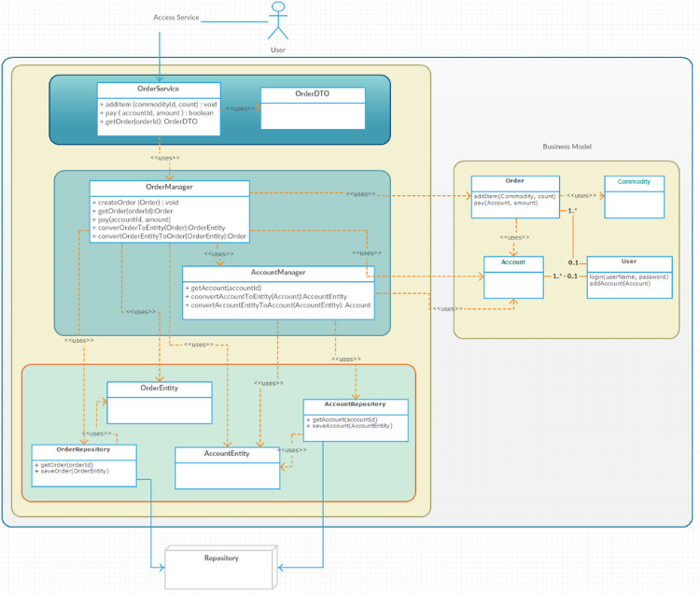Screen dimensions: 700x593
Task: Select the Account class in Business Model
Action: pyautogui.click(x=513, y=277)
